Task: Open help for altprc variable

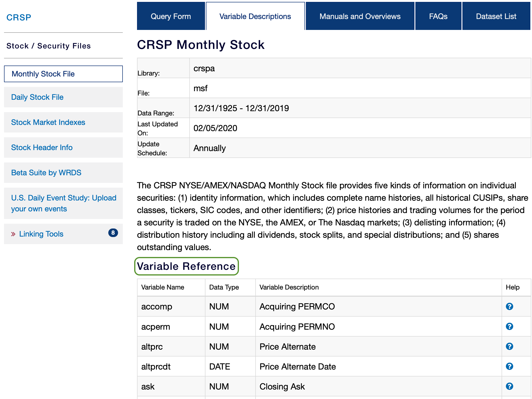Action: (x=509, y=346)
